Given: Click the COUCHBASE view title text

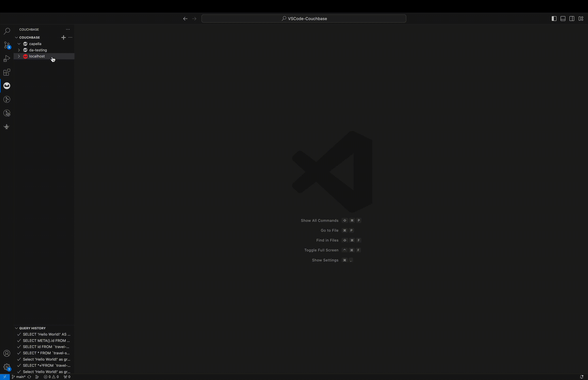Looking at the screenshot, I should pos(29,29).
